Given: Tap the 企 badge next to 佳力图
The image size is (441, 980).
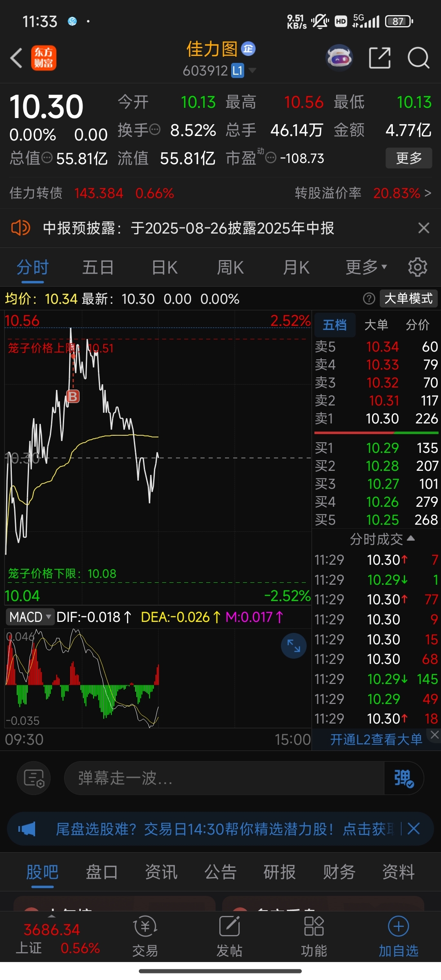Looking at the screenshot, I should click(248, 49).
